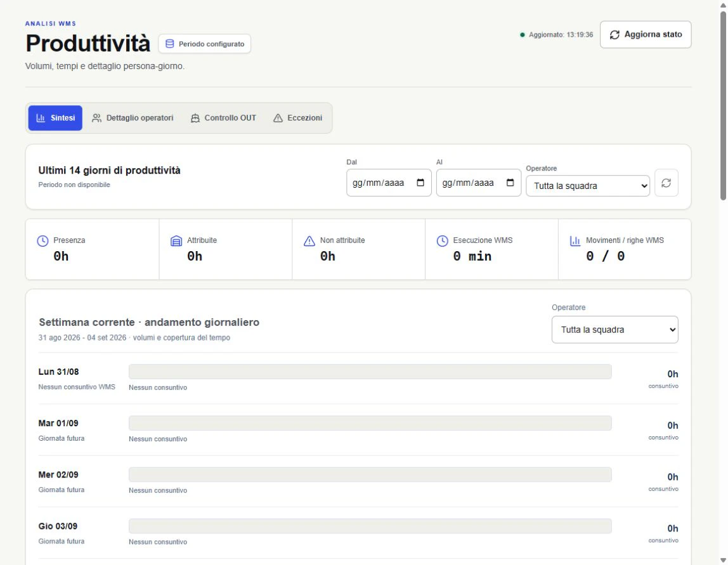The width and height of the screenshot is (728, 565).
Task: Click the 'Gio 03/09' day label
Action: (58, 526)
